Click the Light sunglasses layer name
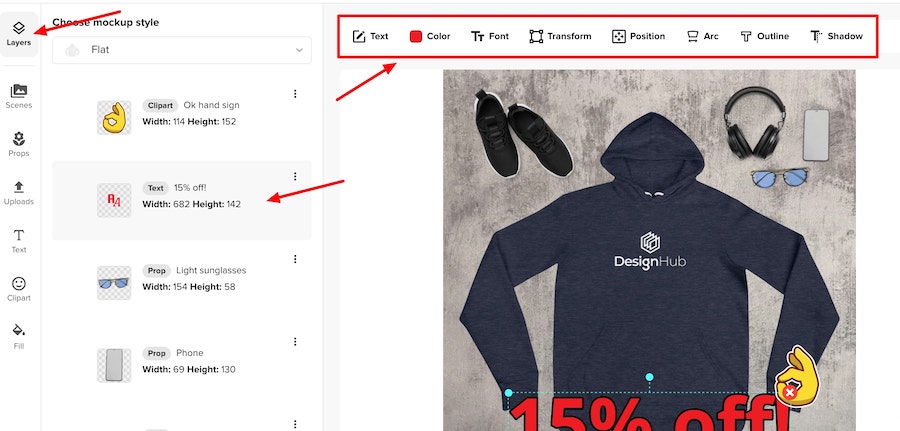 211,270
